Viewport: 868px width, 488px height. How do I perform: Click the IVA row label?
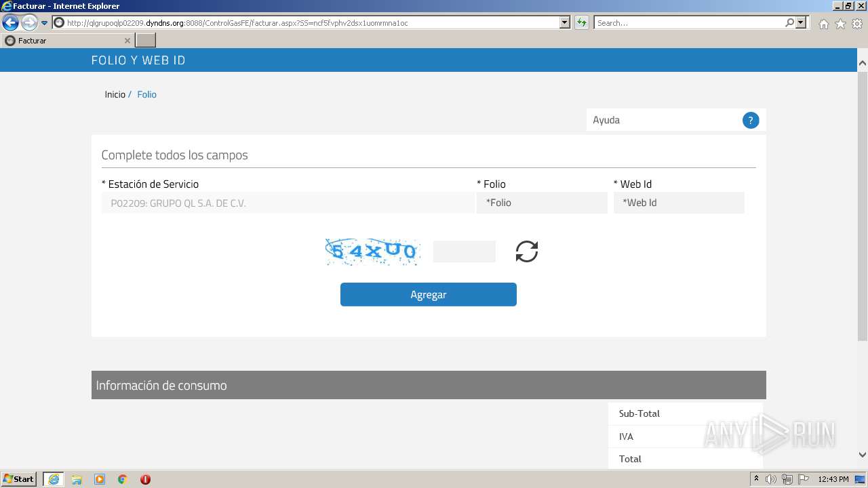[626, 436]
